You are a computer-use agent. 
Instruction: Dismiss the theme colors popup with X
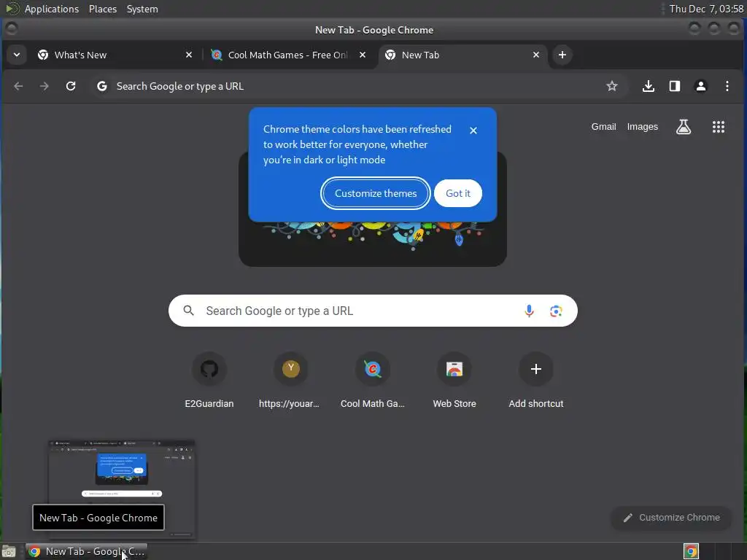tap(473, 131)
